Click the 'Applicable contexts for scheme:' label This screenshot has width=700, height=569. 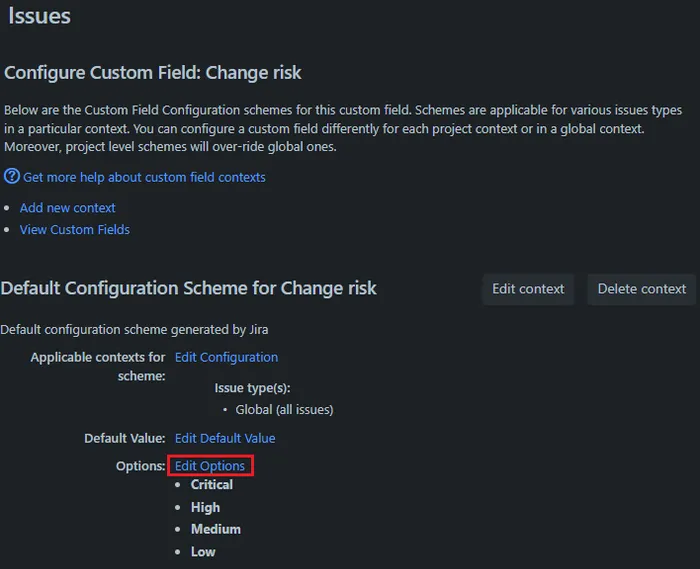[x=98, y=366]
